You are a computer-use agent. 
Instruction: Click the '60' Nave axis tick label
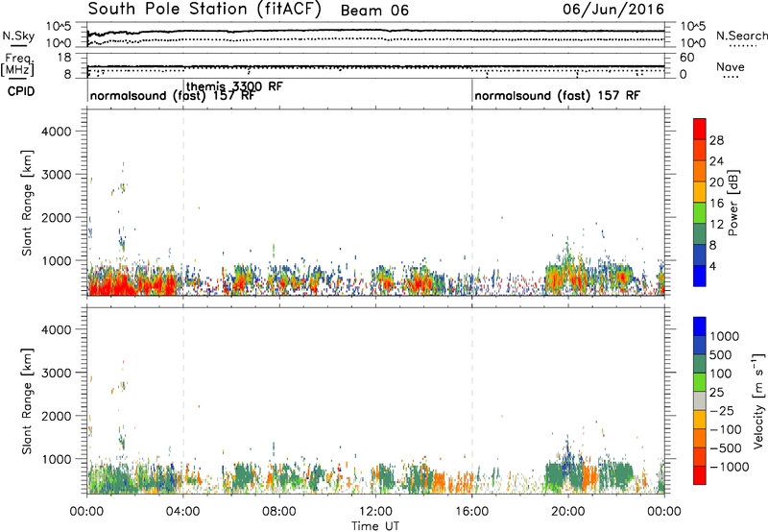(687, 58)
